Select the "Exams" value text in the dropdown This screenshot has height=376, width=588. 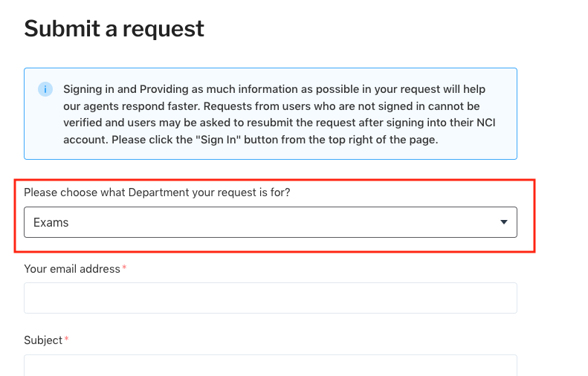(x=51, y=222)
